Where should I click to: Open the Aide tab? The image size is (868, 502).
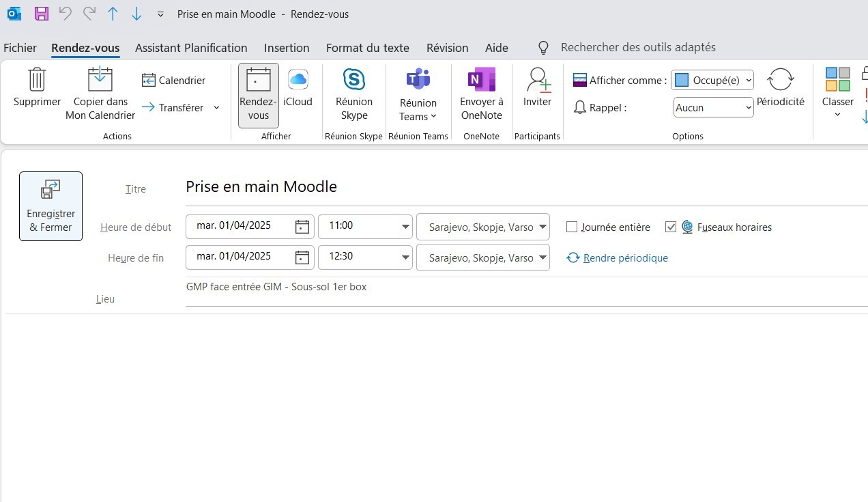pyautogui.click(x=497, y=48)
